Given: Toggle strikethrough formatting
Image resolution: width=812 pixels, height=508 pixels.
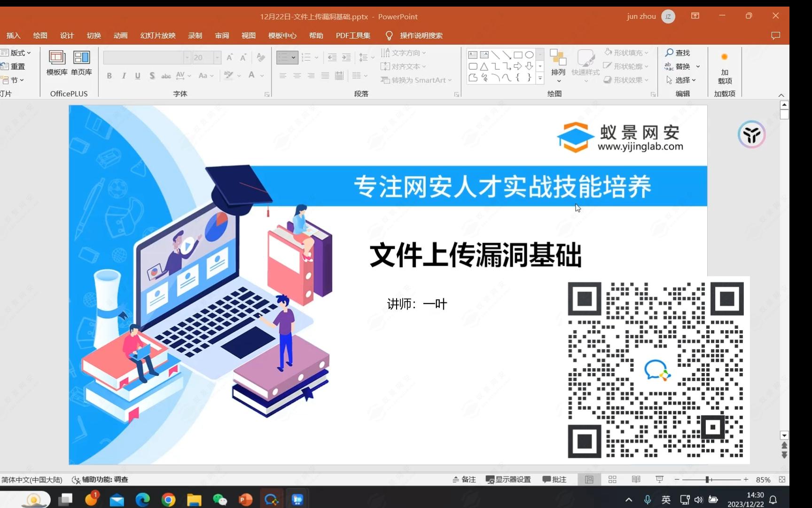Looking at the screenshot, I should click(x=166, y=76).
